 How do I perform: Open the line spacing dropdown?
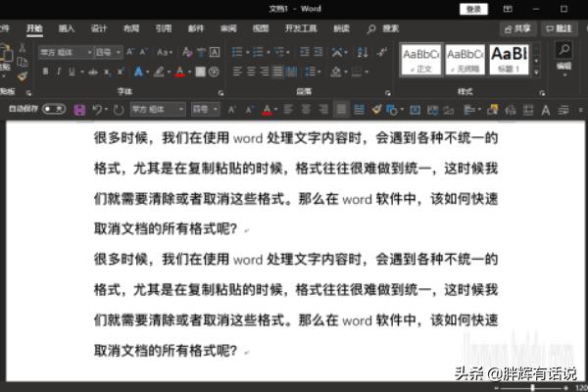coord(313,72)
